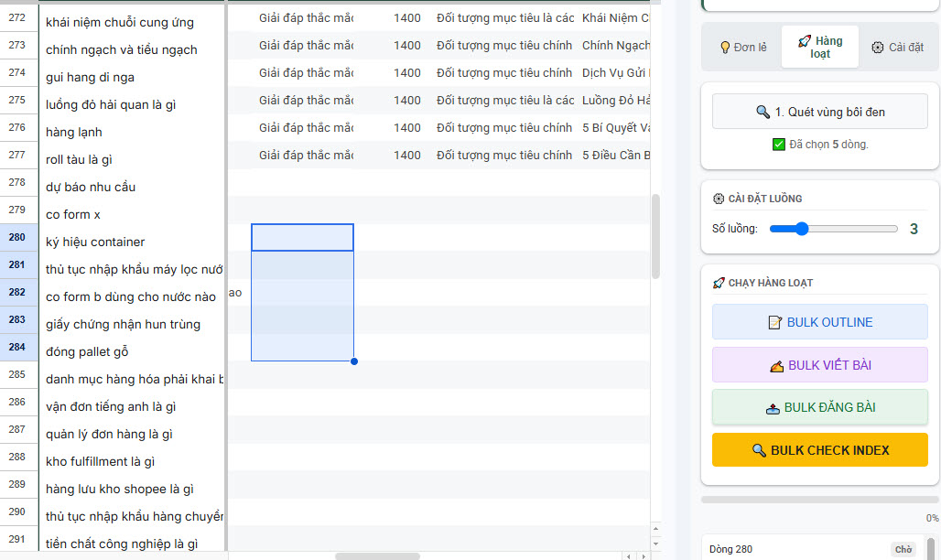Click the upload icon on BULK ĐĂNG BÀI

773,408
